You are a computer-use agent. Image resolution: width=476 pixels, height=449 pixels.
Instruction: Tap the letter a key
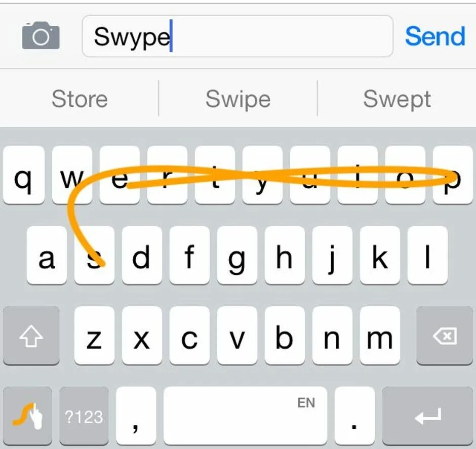point(47,255)
